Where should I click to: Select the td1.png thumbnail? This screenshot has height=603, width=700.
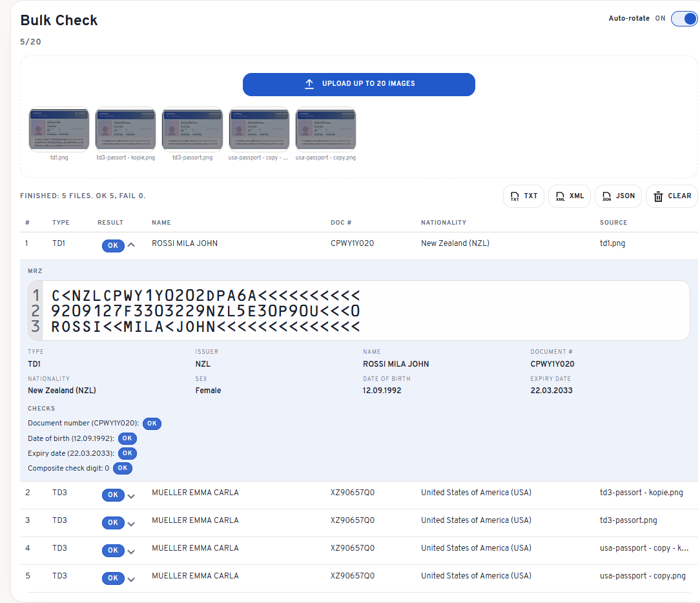59,128
